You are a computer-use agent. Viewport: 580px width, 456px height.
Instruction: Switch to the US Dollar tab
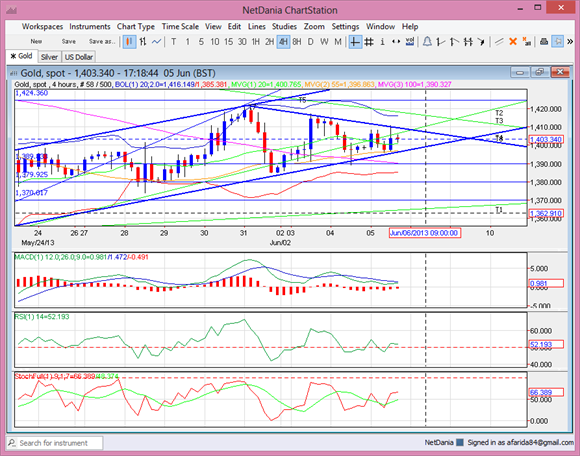tap(79, 57)
